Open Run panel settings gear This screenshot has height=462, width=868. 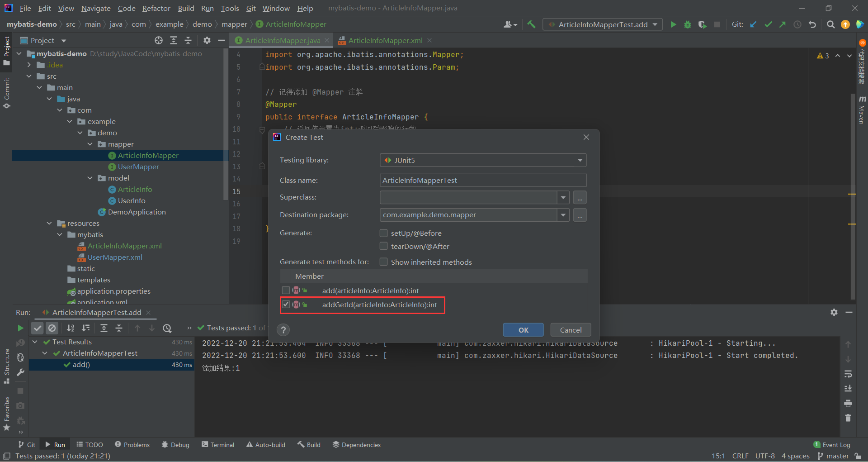[x=834, y=312]
